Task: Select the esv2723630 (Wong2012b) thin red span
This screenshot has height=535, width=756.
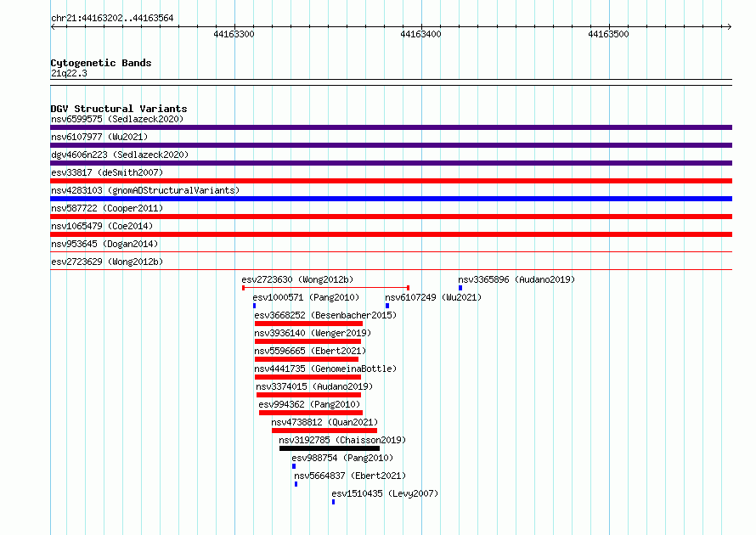Action: (x=326, y=288)
